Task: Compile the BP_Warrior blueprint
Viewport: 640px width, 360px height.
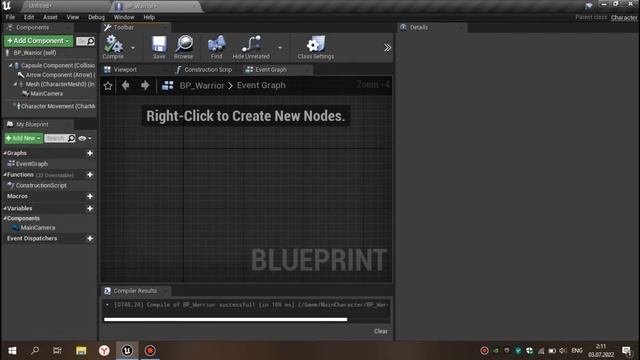Action: point(113,47)
